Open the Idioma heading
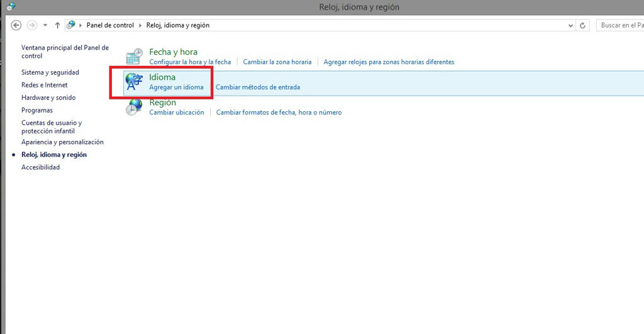644x334 pixels. pos(162,77)
